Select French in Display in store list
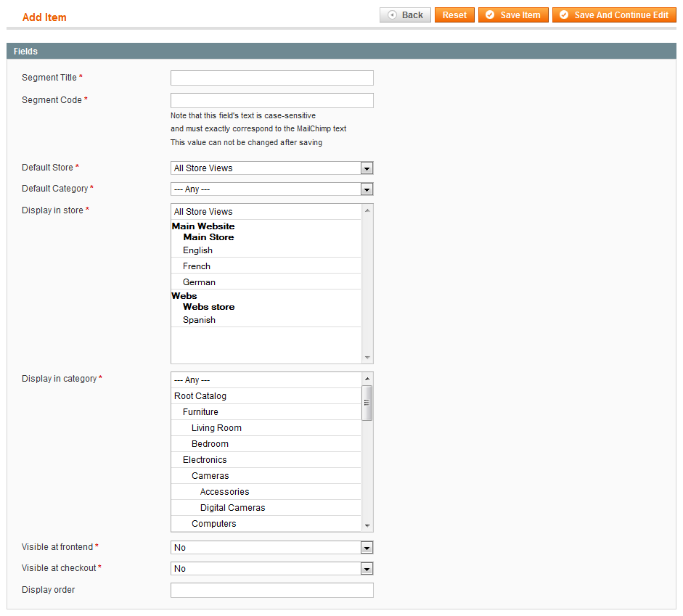Viewport: 683px width, 616px height. (197, 266)
